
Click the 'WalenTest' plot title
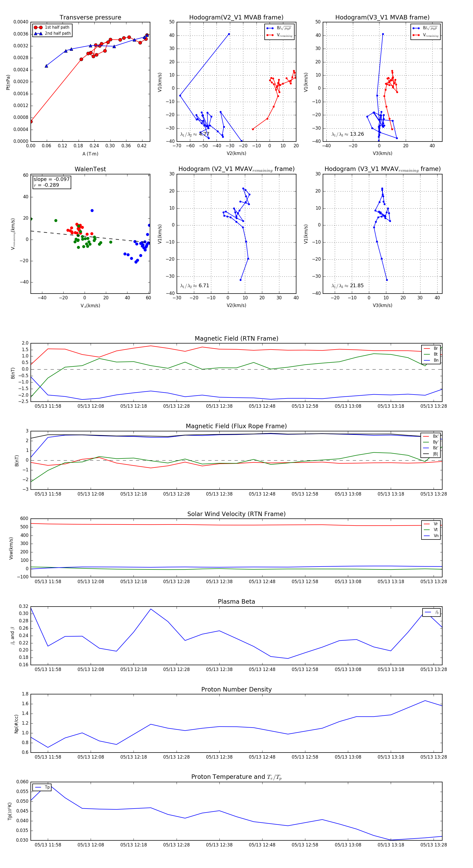pyautogui.click(x=90, y=169)
